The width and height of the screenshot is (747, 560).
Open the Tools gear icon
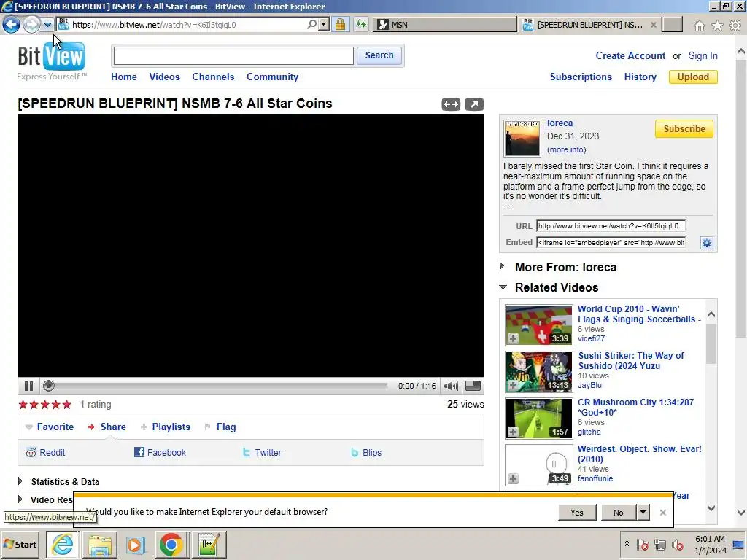point(735,26)
